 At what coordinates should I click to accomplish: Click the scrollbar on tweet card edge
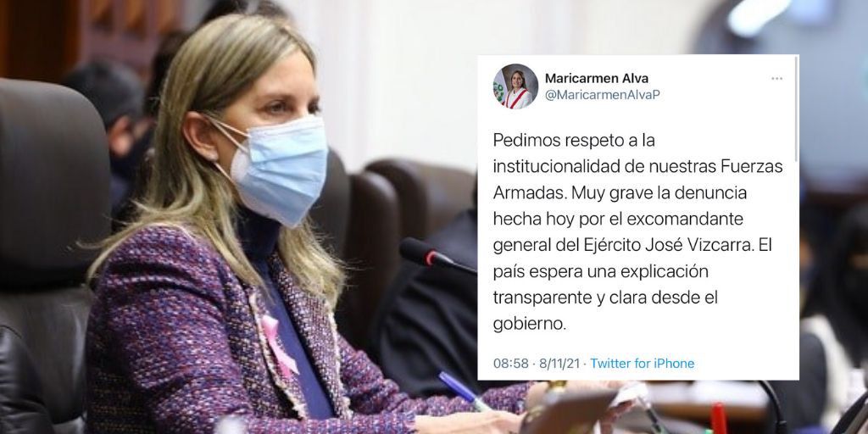click(796, 109)
